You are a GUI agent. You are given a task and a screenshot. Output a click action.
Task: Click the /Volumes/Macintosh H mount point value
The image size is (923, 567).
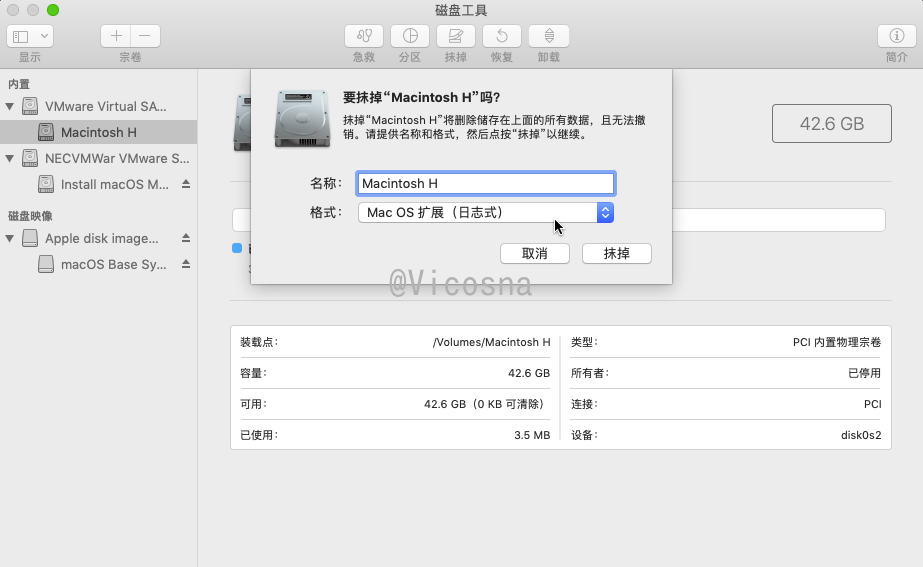tap(492, 342)
